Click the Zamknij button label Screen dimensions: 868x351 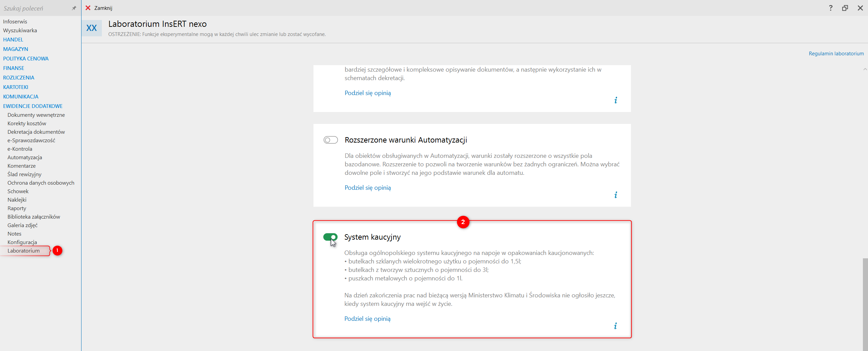pyautogui.click(x=103, y=8)
